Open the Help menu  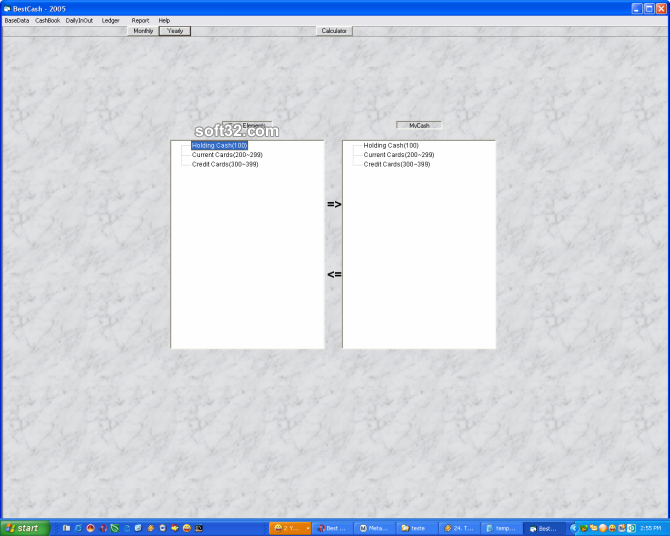[x=164, y=21]
